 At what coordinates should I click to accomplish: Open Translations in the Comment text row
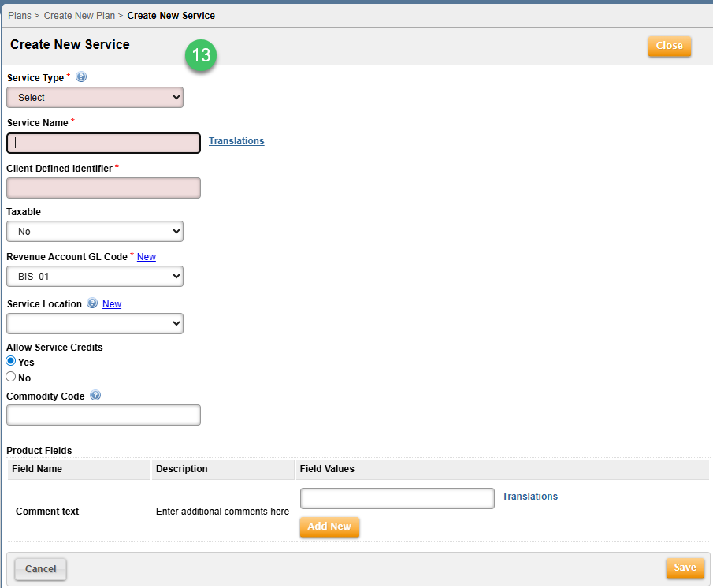pos(529,497)
